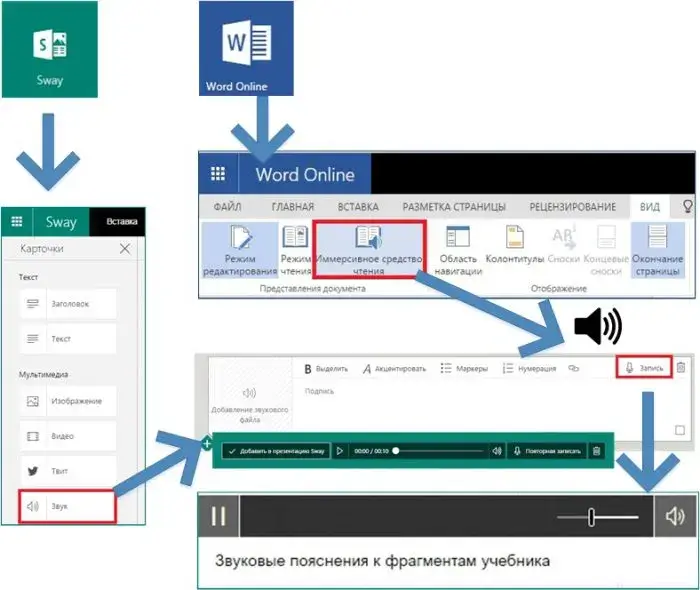This screenshot has width=700, height=590.
Task: Click the Мультимедиа section label
Action: point(43,374)
